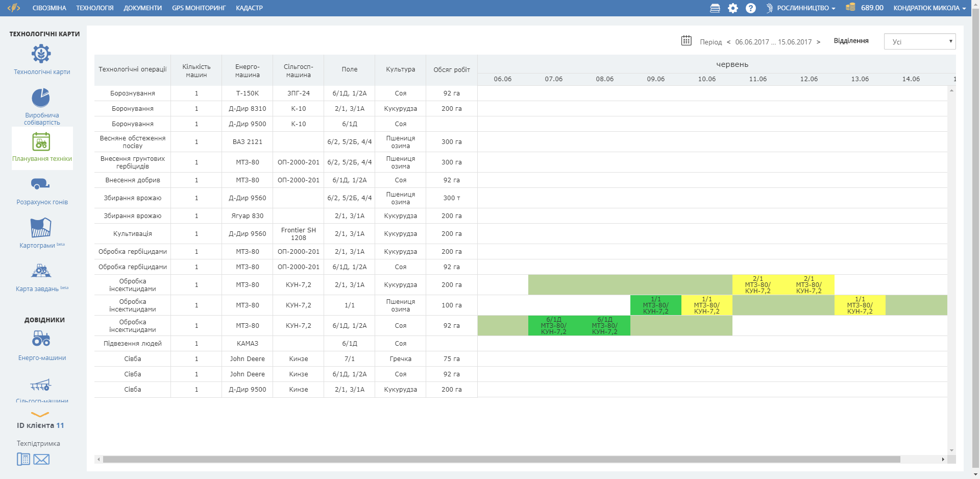Open the Сівозміна menu
The image size is (980, 479).
click(x=50, y=8)
